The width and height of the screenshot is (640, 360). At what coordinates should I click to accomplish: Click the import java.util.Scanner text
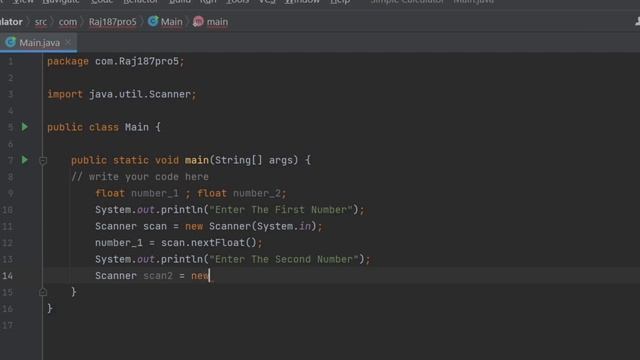click(x=122, y=94)
